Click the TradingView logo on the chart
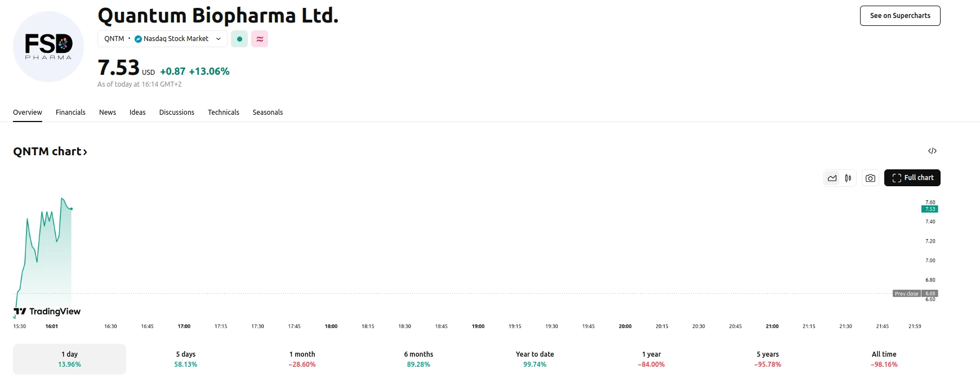Screen dimensions: 980x382 (x=47, y=312)
